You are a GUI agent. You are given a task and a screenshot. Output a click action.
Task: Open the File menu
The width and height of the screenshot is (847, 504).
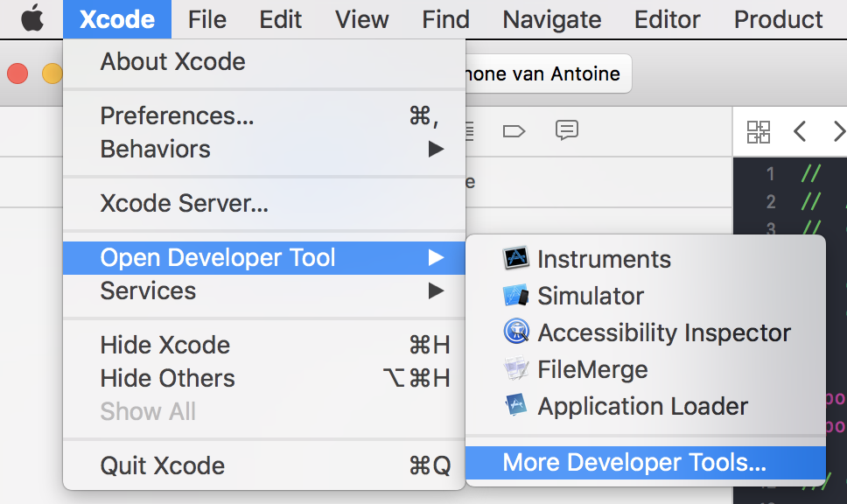click(206, 19)
